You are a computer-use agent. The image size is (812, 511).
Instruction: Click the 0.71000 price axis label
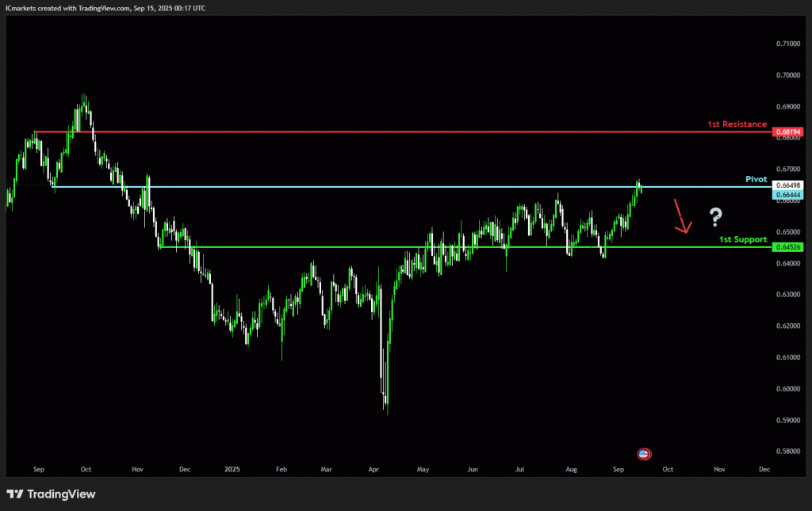[788, 44]
